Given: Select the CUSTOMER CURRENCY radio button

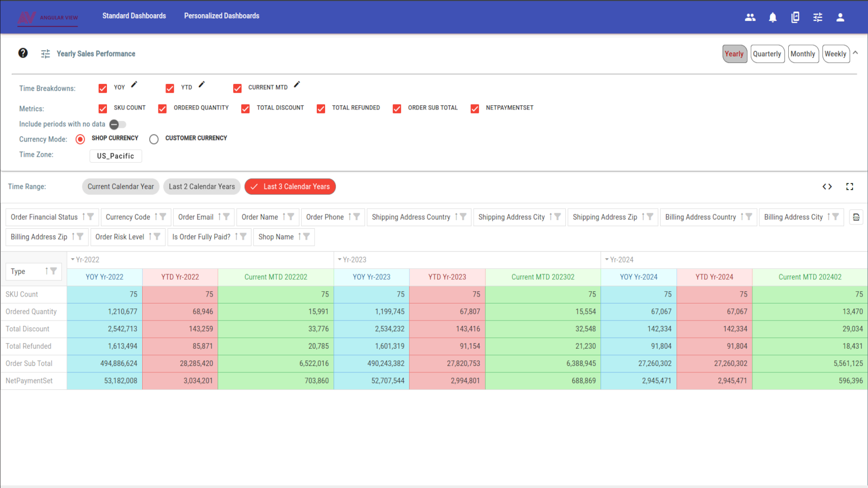Looking at the screenshot, I should [x=154, y=139].
